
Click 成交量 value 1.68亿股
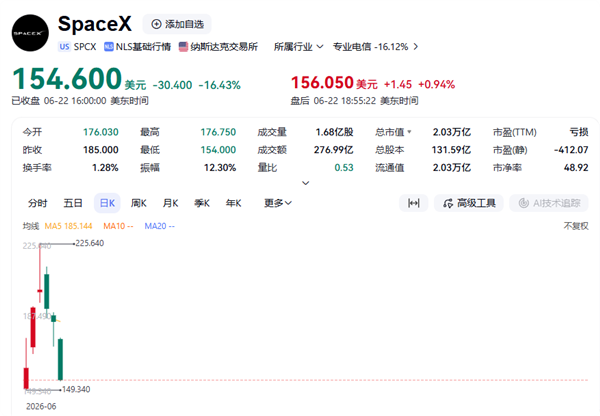[x=334, y=132]
